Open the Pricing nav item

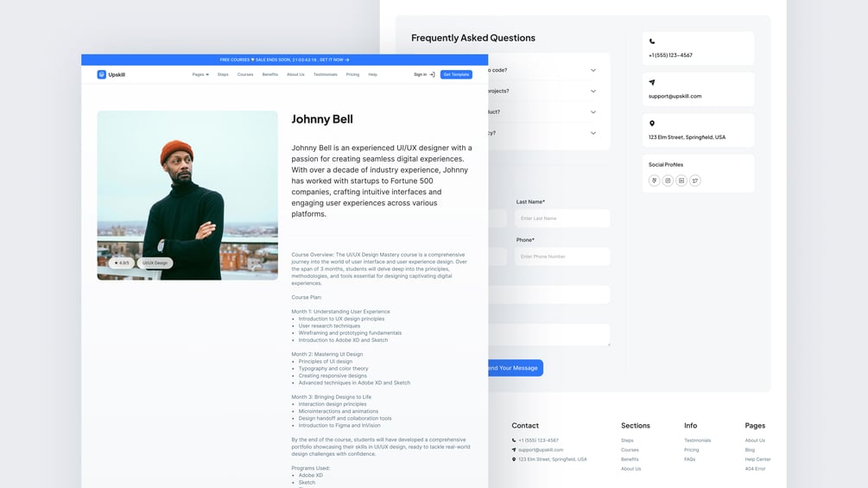[x=352, y=74]
